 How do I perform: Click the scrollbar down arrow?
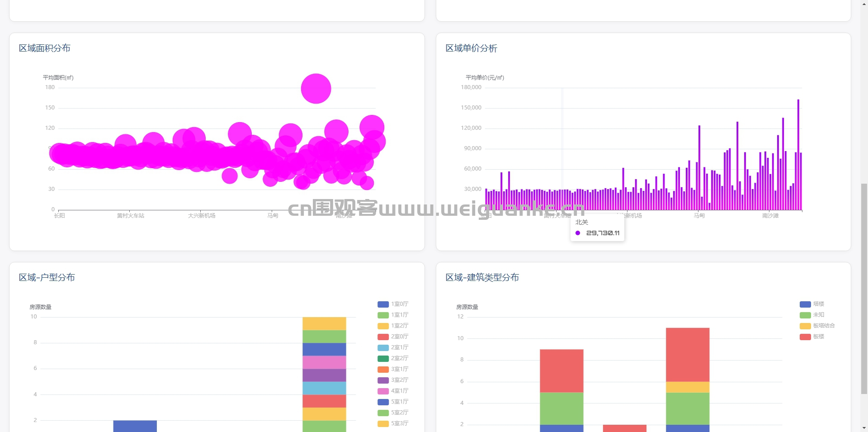coord(864,428)
